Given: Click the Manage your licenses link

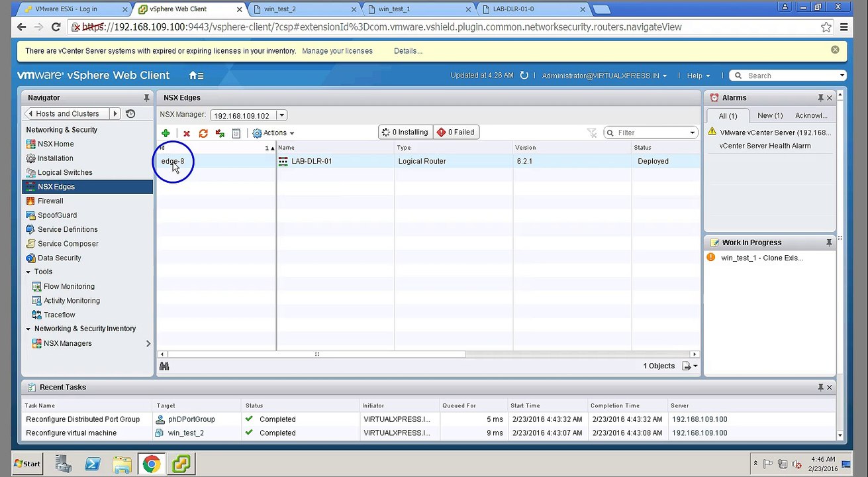Looking at the screenshot, I should pos(337,51).
